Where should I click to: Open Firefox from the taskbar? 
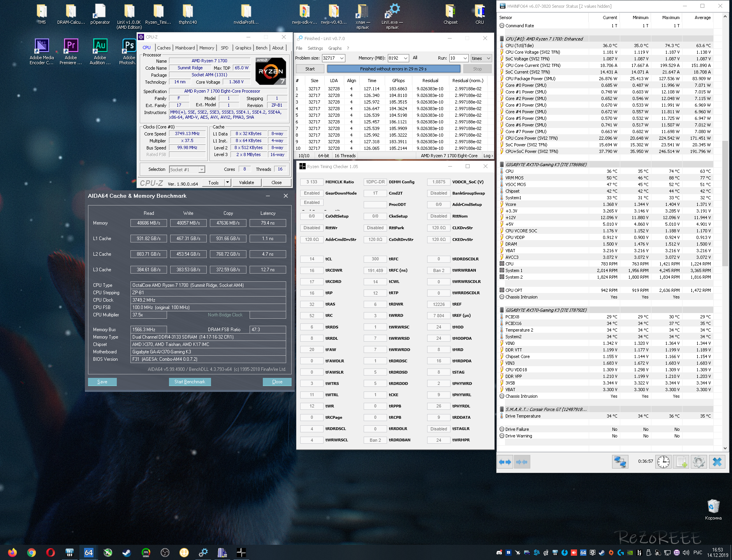[12, 552]
